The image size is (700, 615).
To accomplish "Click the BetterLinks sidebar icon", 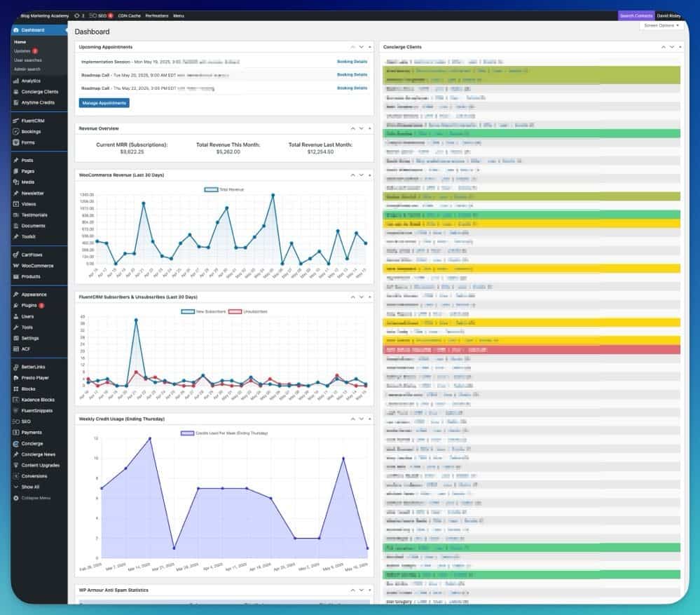I will coord(16,367).
